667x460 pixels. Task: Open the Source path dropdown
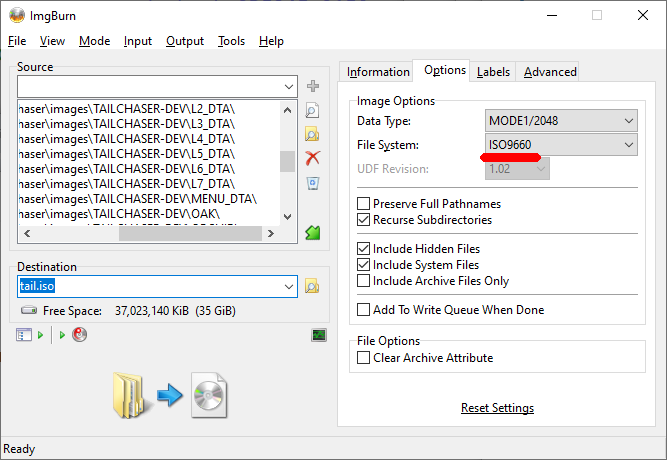coord(288,87)
